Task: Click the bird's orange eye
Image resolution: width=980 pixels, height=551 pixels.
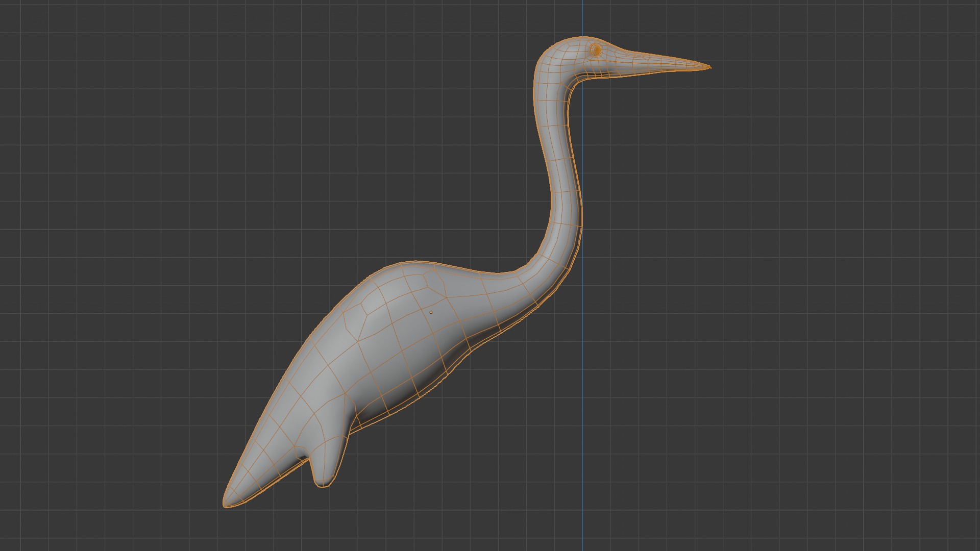Action: coord(596,50)
